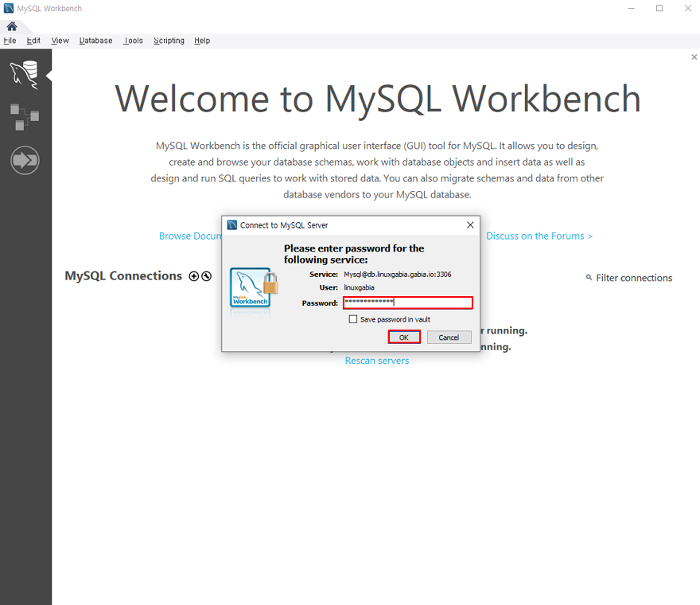Image resolution: width=700 pixels, height=605 pixels.
Task: Open the Browse Documentation link
Action: point(190,236)
